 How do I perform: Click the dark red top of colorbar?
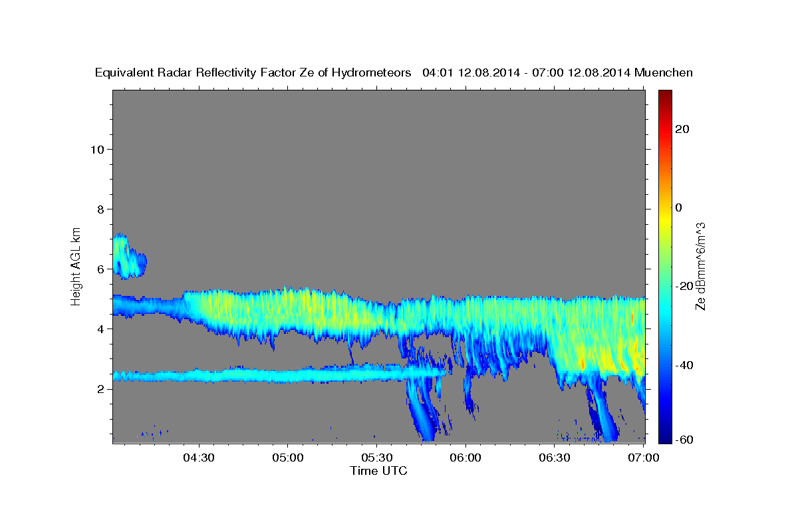pos(664,96)
